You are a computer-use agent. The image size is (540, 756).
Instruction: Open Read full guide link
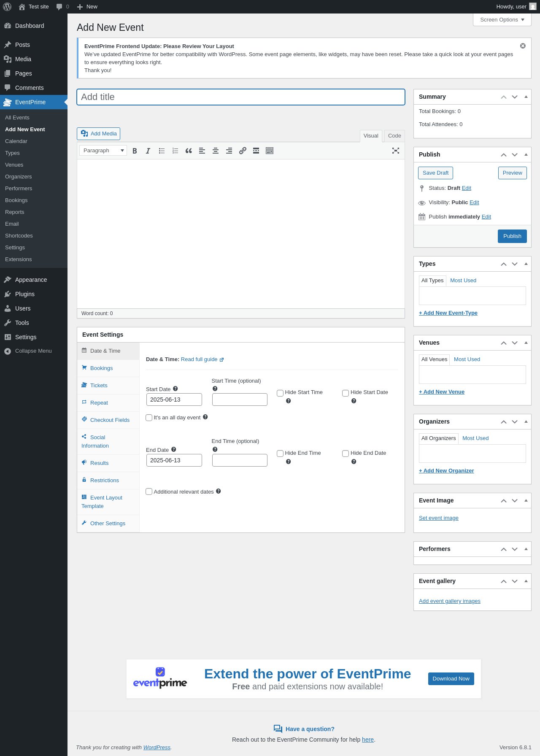tap(202, 359)
